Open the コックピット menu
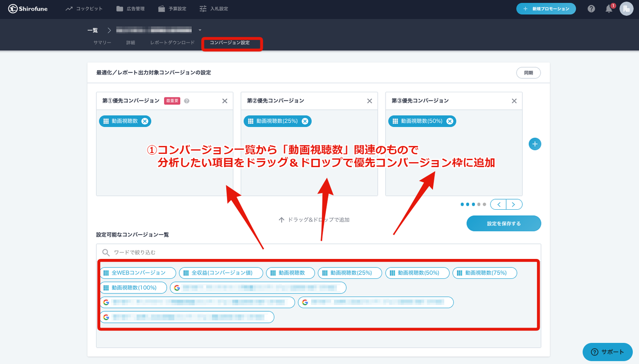 coord(84,9)
